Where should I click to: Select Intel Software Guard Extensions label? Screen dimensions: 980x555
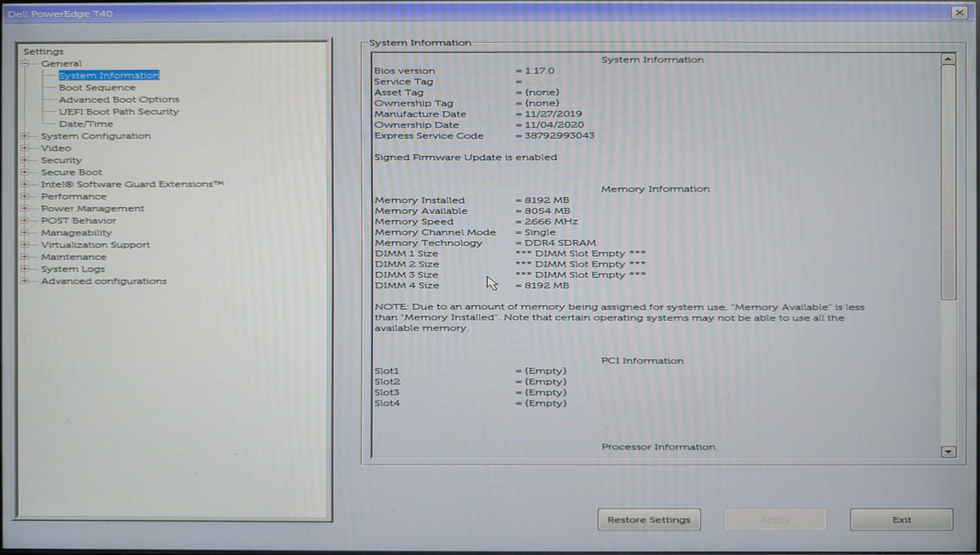pos(133,185)
